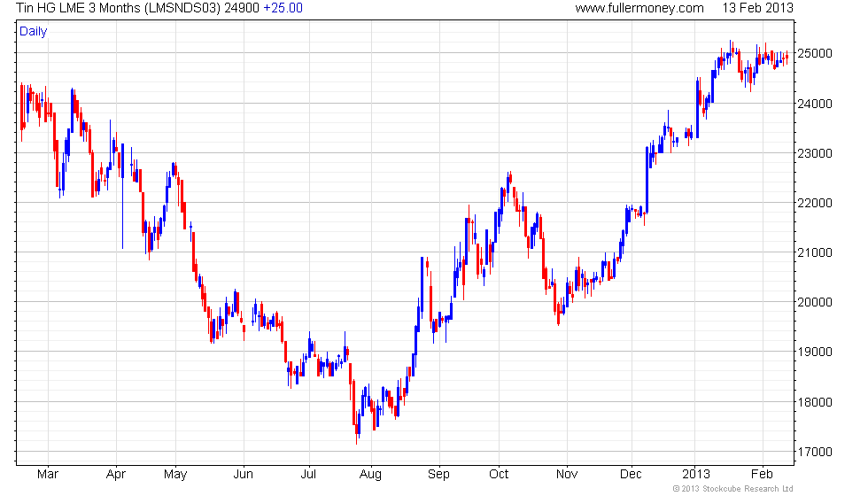The width and height of the screenshot is (868, 496).
Task: Click the 'Mar' month axis label
Action: tap(48, 475)
